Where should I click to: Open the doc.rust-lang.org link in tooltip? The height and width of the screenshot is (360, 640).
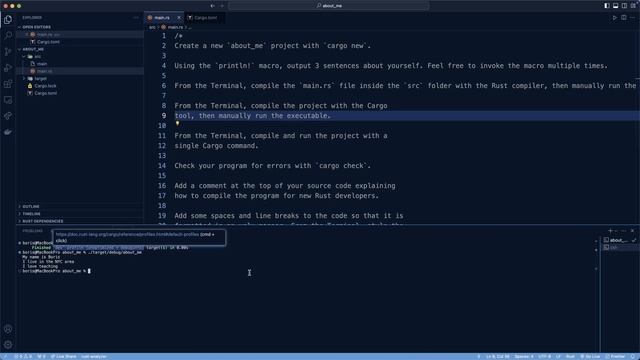click(127, 234)
